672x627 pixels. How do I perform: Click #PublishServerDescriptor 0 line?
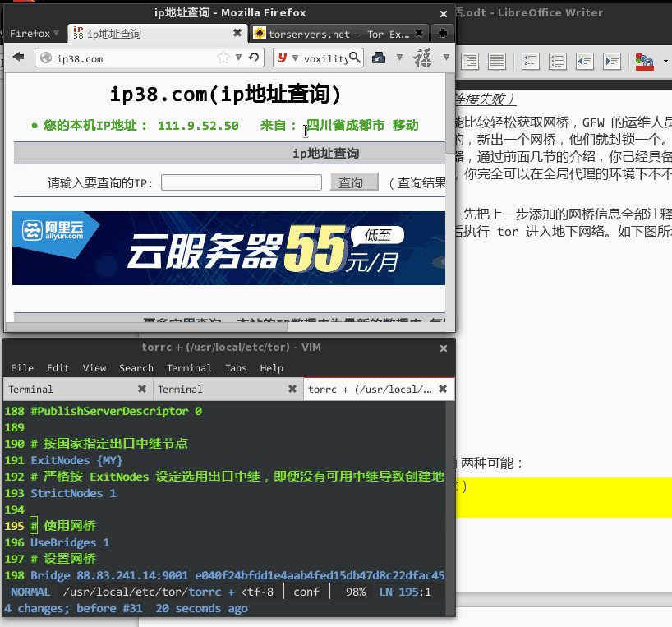[x=116, y=412]
